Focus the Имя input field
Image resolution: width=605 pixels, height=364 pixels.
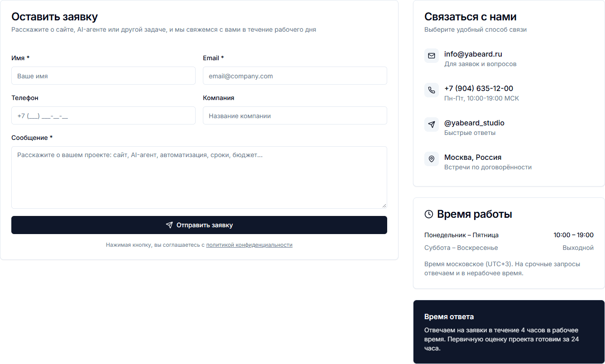[x=103, y=76]
